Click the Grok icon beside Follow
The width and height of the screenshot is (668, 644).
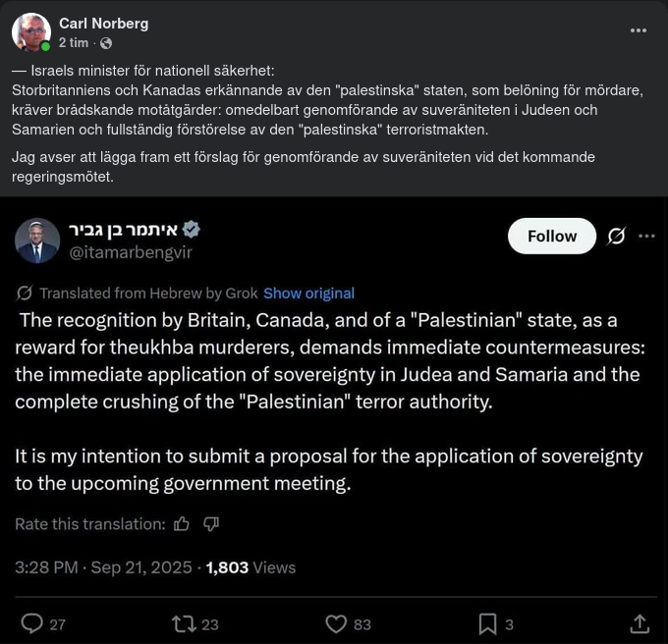click(616, 236)
